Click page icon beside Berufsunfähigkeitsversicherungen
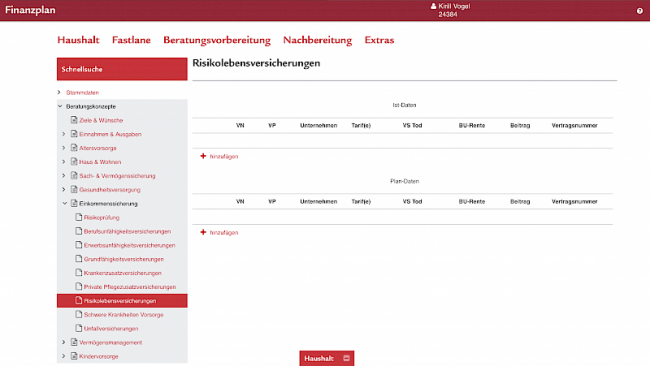Screen dimensions: 650x366 (x=79, y=231)
